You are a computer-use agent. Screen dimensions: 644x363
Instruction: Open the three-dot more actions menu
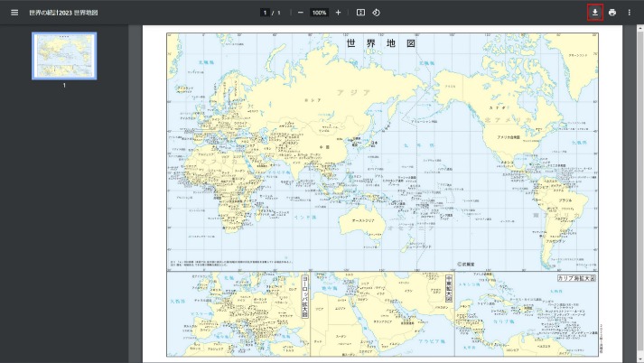click(x=630, y=13)
